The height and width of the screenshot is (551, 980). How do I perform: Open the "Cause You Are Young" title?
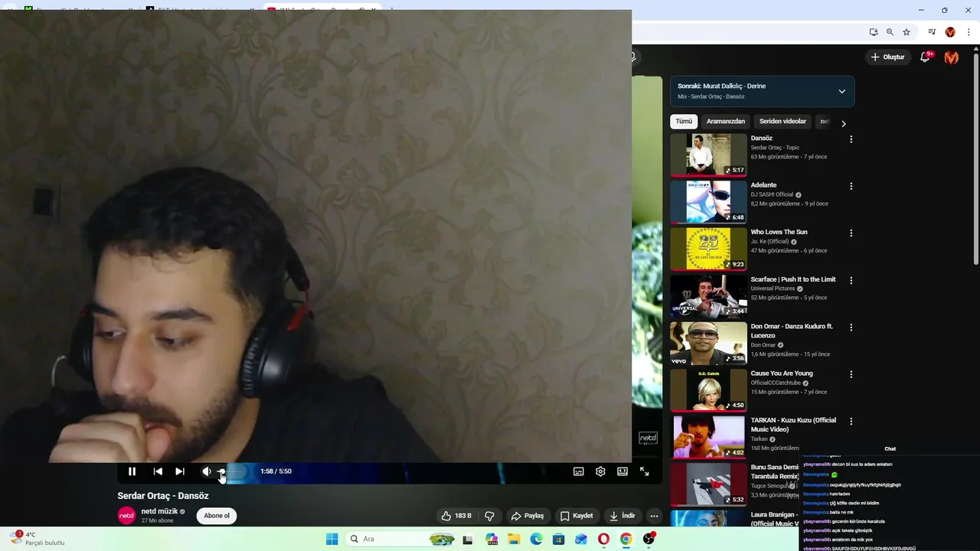point(782,373)
